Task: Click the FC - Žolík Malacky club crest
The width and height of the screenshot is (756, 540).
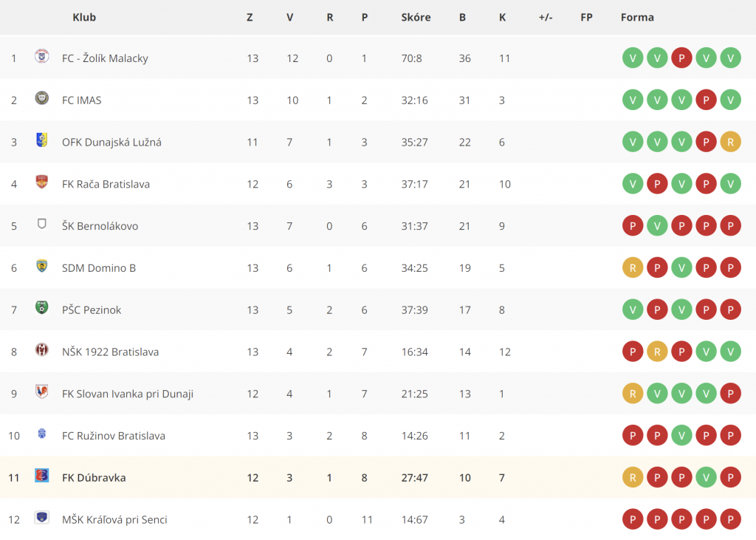Action: point(42,56)
